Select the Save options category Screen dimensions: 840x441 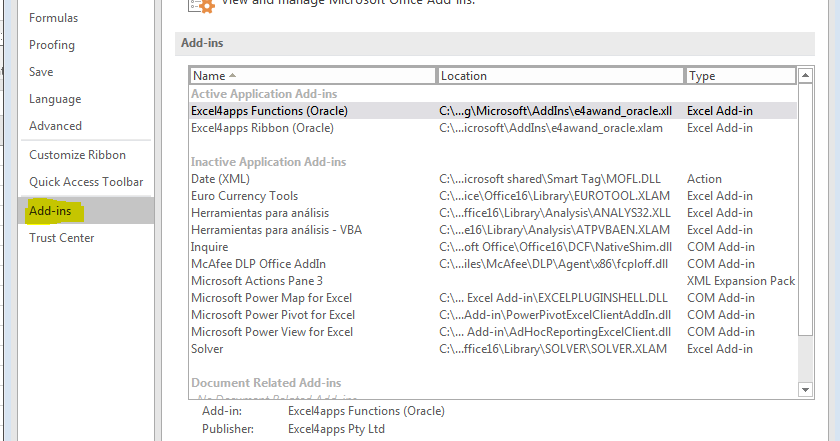[41, 72]
